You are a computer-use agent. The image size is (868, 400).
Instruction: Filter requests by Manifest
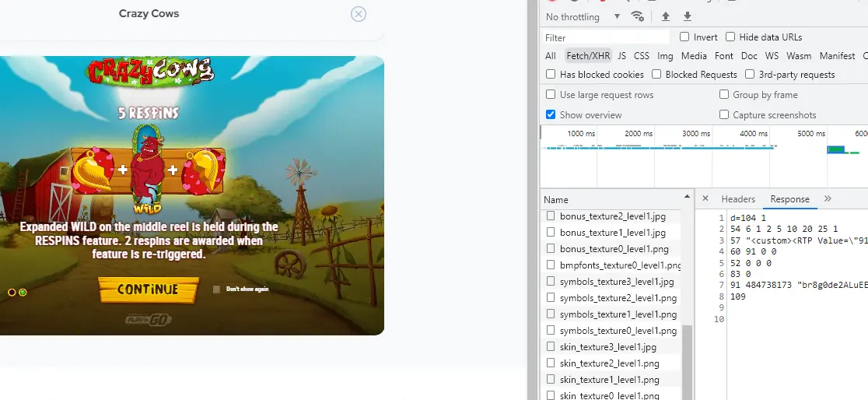(x=837, y=56)
